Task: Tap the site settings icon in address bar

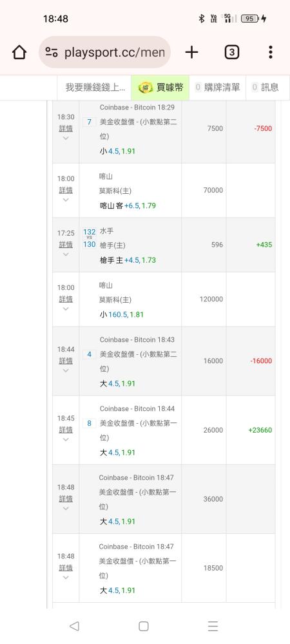Action: [52, 52]
